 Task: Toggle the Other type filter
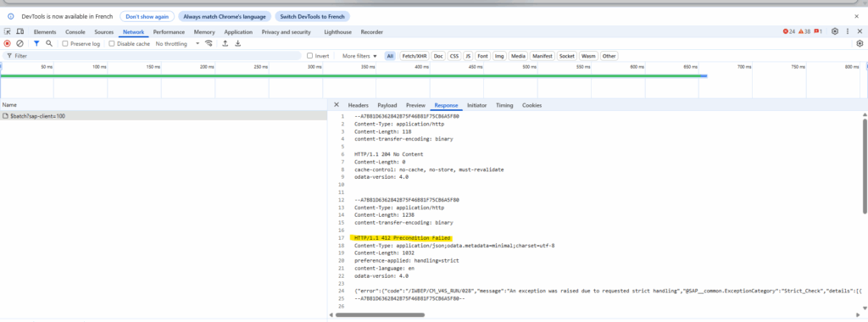(x=609, y=56)
